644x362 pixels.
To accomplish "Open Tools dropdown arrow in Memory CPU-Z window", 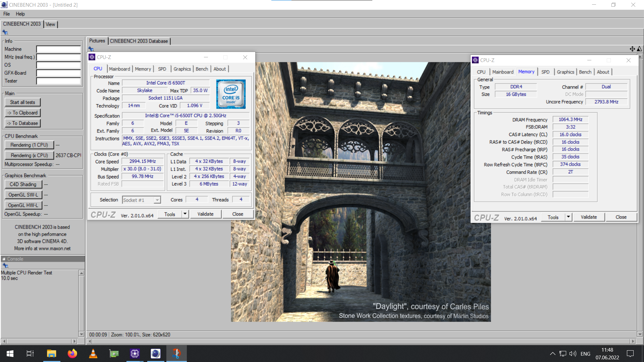I will (568, 217).
